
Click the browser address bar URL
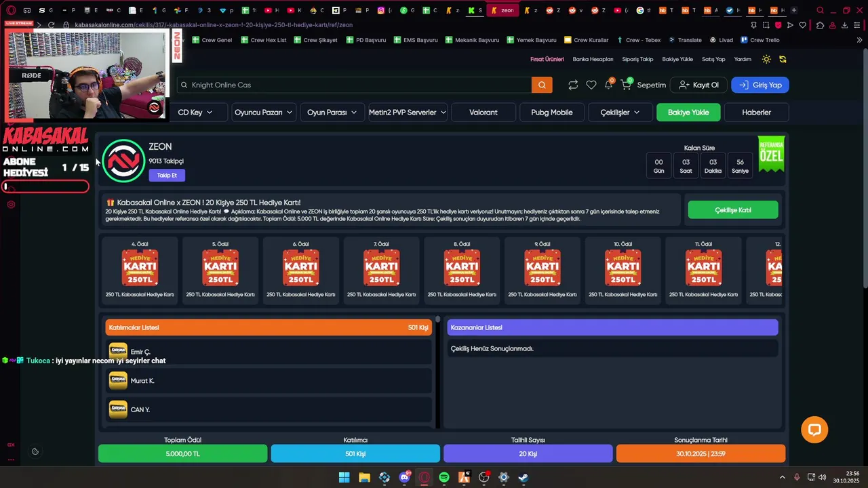tap(214, 25)
